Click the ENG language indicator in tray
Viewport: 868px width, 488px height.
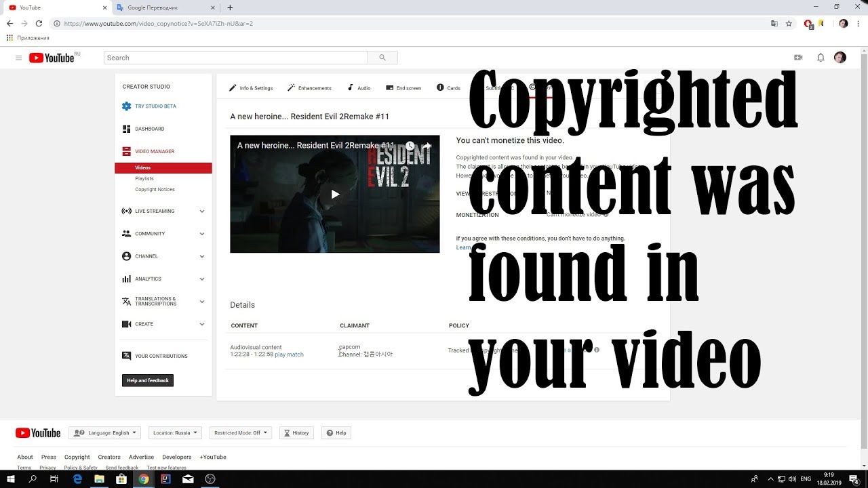(806, 479)
